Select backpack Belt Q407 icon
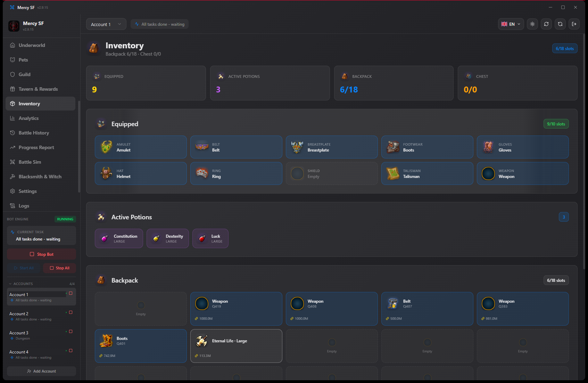588x383 pixels. [x=393, y=303]
